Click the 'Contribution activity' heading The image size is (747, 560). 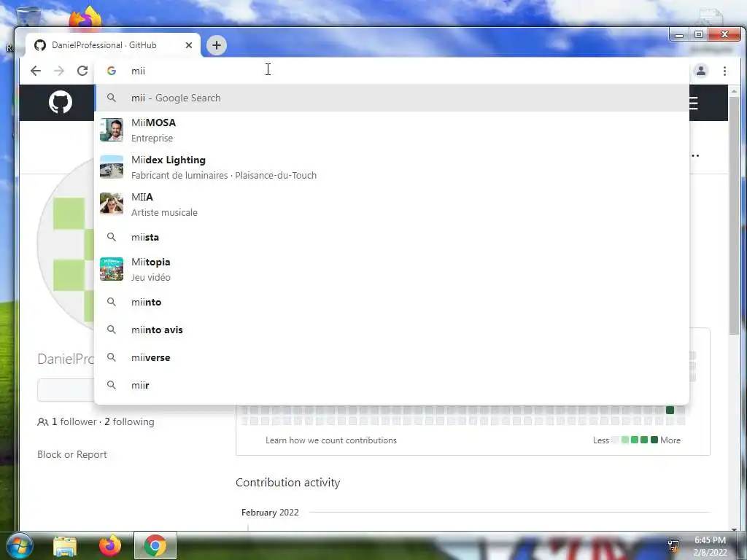(287, 483)
